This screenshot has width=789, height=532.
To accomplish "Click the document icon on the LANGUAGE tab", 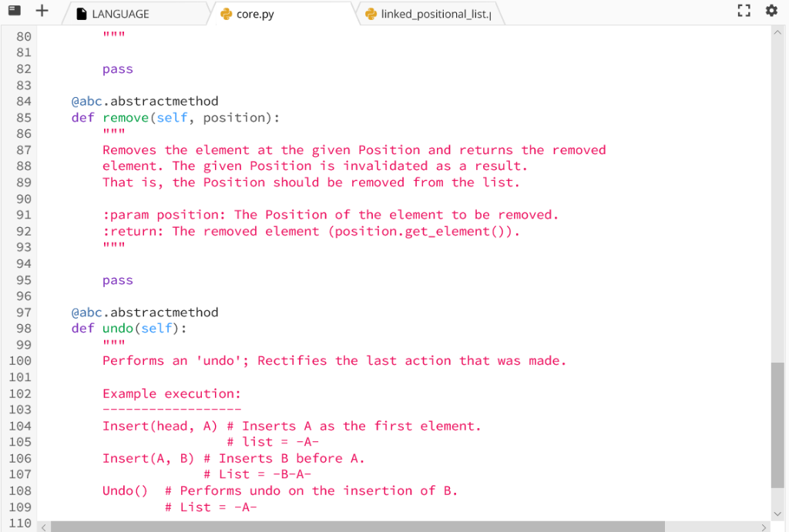I will [x=82, y=13].
